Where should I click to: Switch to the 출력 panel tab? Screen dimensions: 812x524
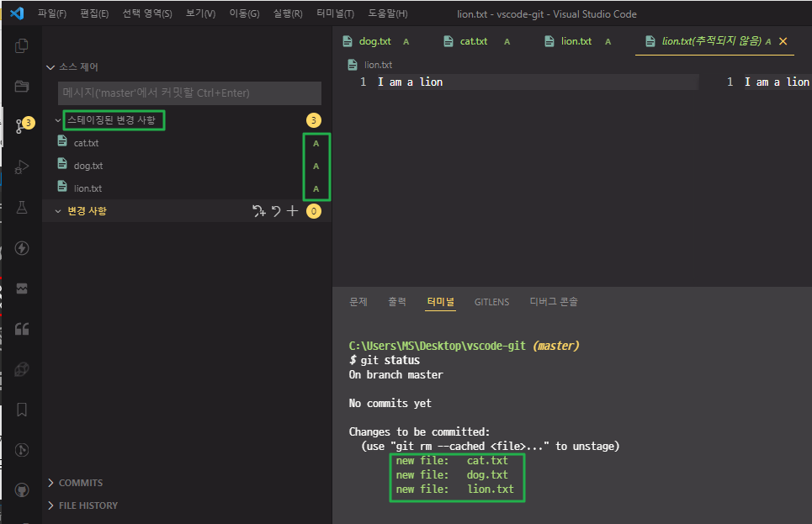coord(397,302)
